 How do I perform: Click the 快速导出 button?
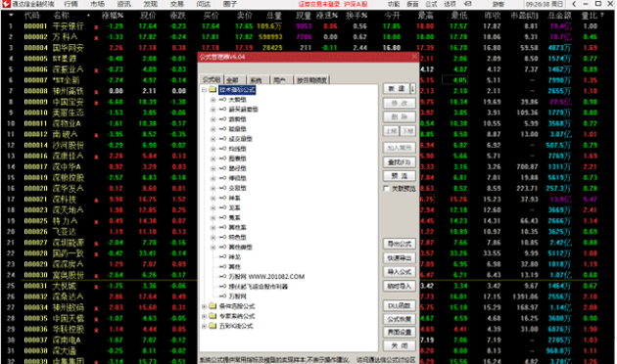(400, 258)
